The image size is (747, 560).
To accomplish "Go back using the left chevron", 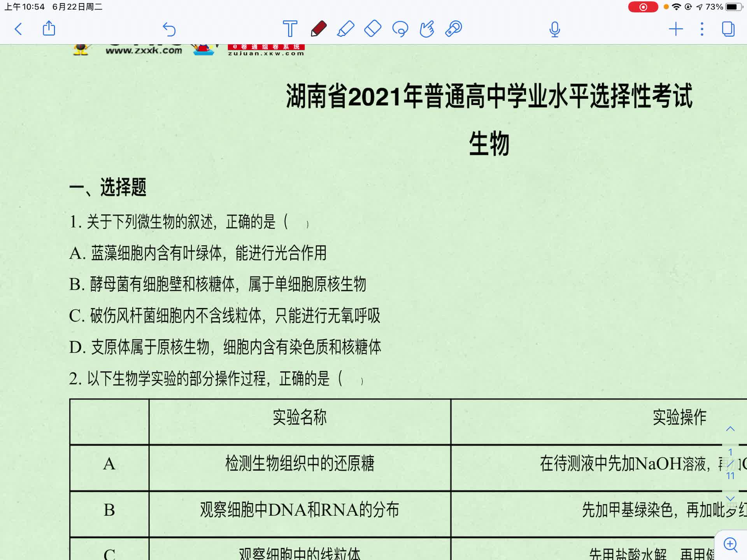I will 18,29.
